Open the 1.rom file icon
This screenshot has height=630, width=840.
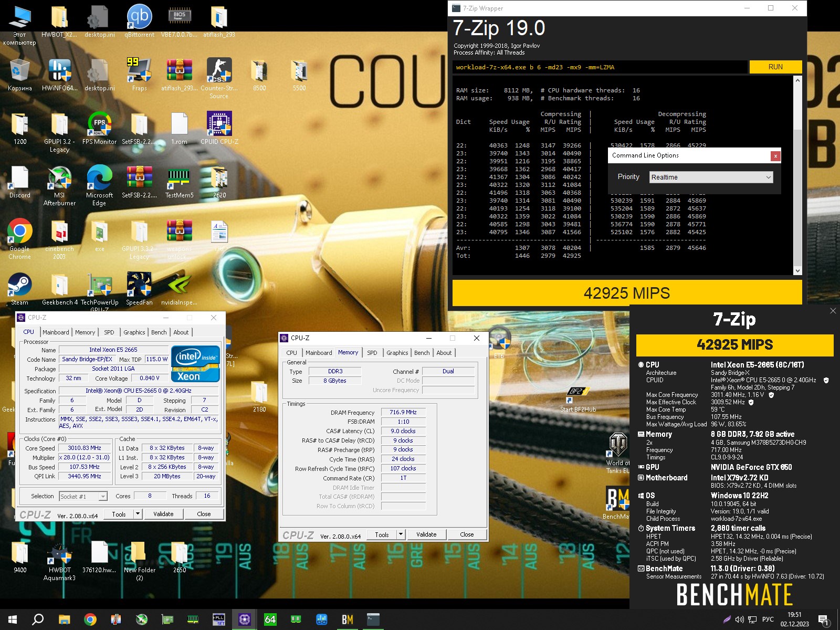pos(179,128)
